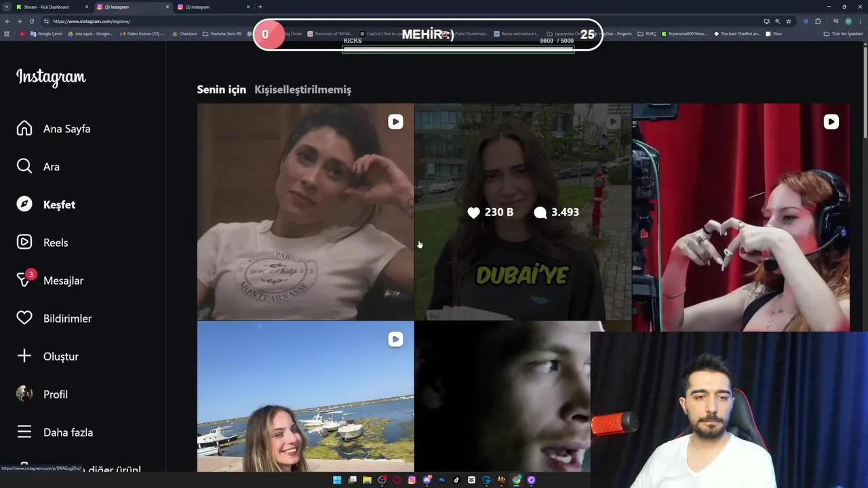Bookmark the page with the star icon
The width and height of the screenshot is (868, 488).
tap(789, 21)
